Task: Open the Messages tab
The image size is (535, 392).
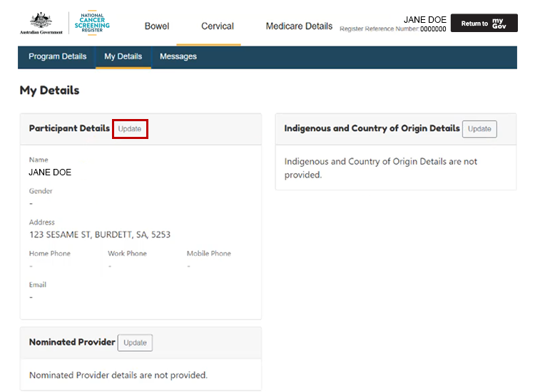Action: pyautogui.click(x=178, y=56)
